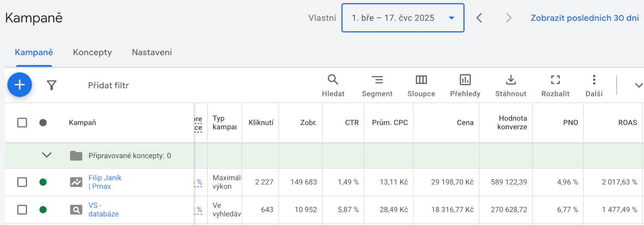This screenshot has width=644, height=225.
Task: Click the blue plus new campaign button
Action: coord(20,85)
